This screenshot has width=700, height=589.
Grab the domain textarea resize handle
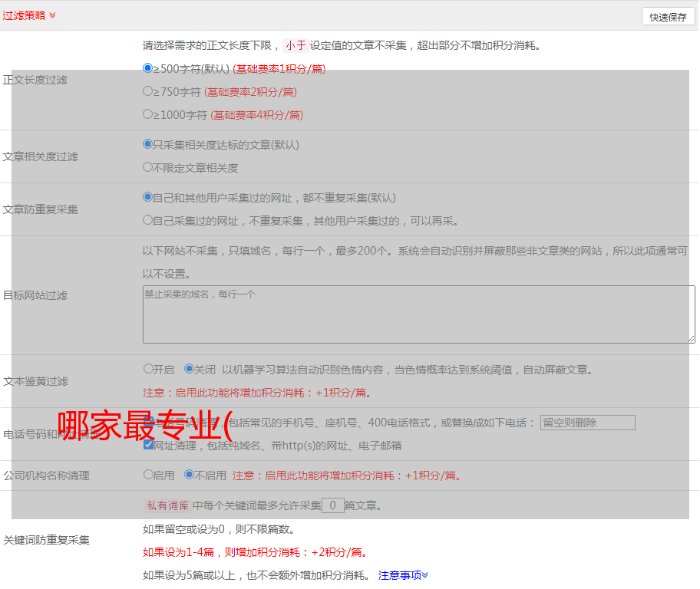[691, 339]
